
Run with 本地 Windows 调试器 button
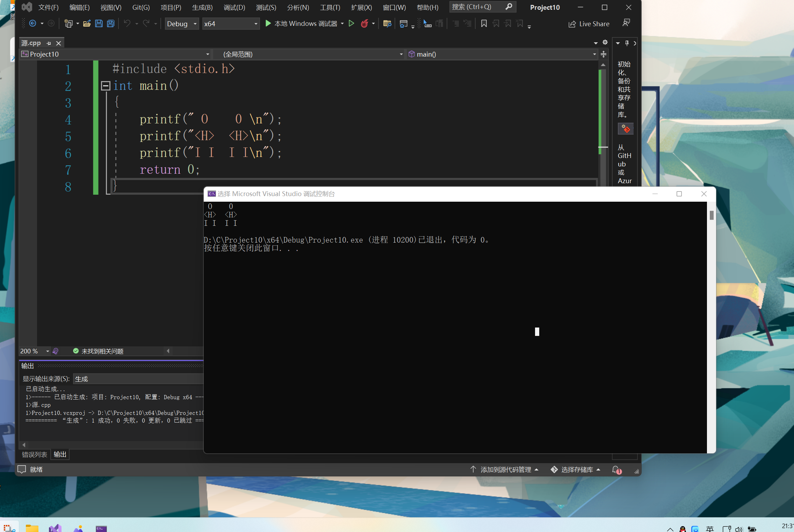301,24
